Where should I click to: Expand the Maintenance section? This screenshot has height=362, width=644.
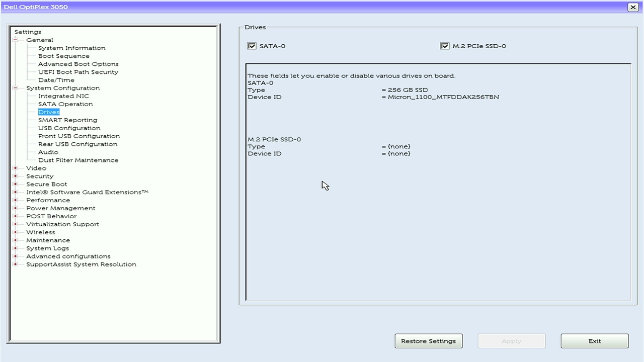(x=15, y=240)
